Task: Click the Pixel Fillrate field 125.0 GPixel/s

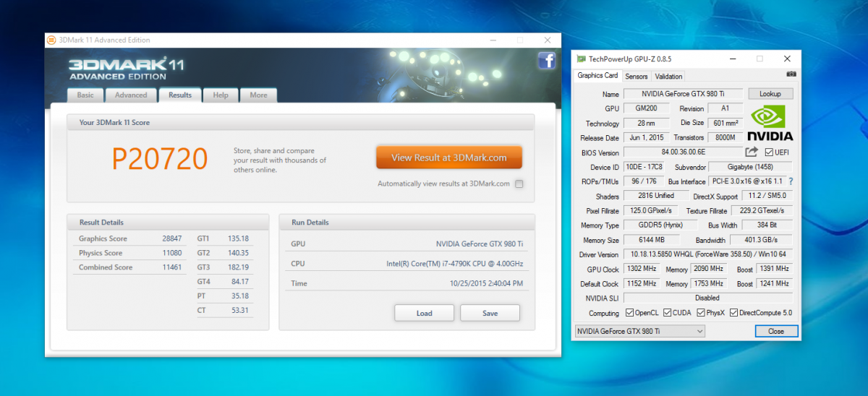Action: click(650, 210)
